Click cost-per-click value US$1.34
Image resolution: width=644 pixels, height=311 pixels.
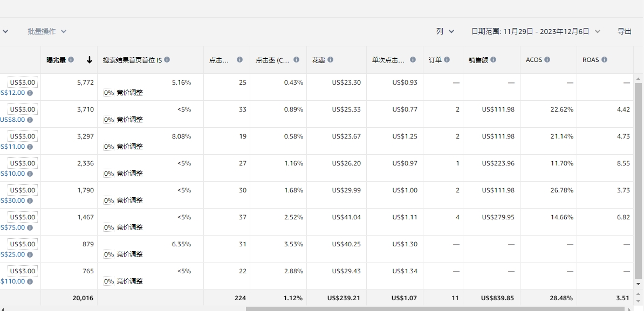coord(405,271)
